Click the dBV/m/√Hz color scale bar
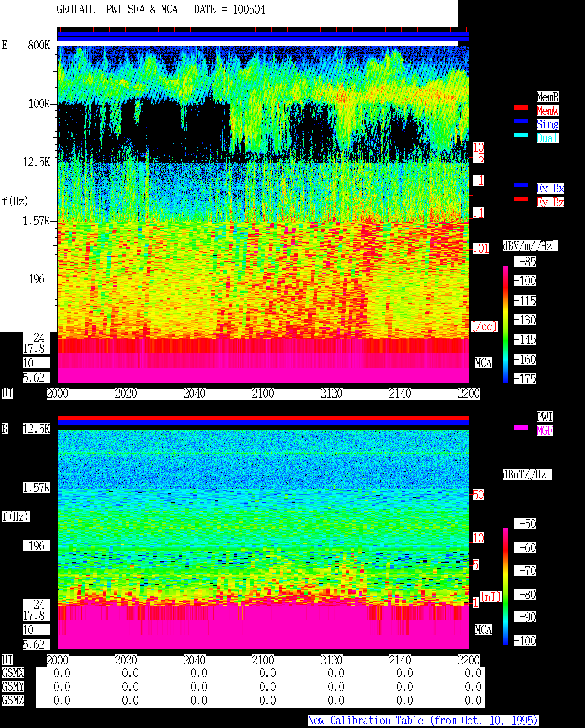585x728 pixels. pyautogui.click(x=505, y=324)
